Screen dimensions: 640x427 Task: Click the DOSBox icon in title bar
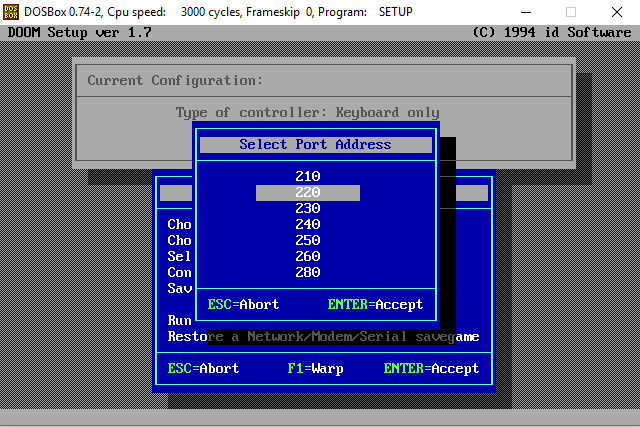coord(11,12)
